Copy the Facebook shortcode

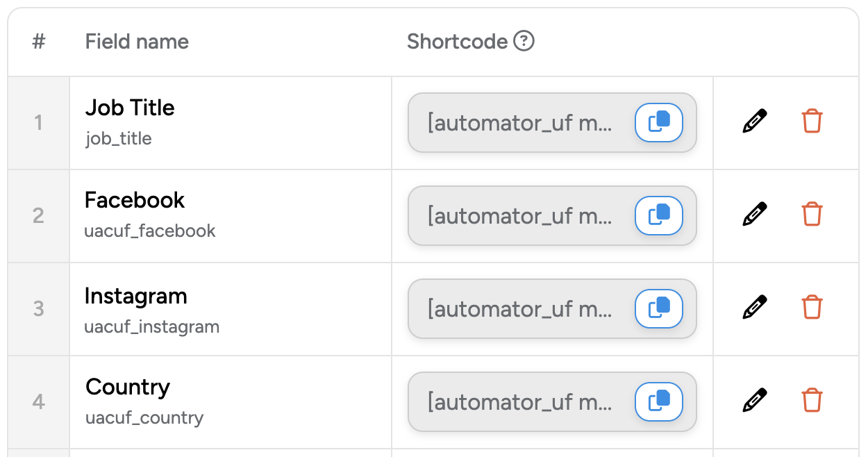[658, 216]
